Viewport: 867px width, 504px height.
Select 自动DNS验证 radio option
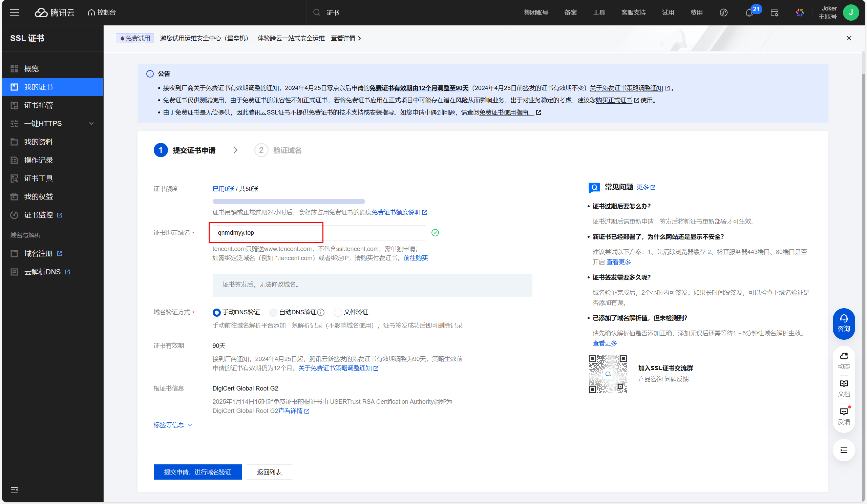coord(273,312)
